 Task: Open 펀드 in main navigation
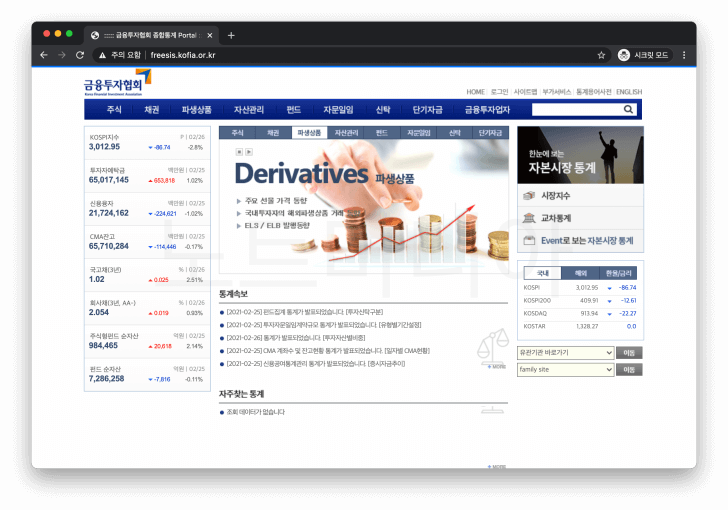[x=293, y=110]
